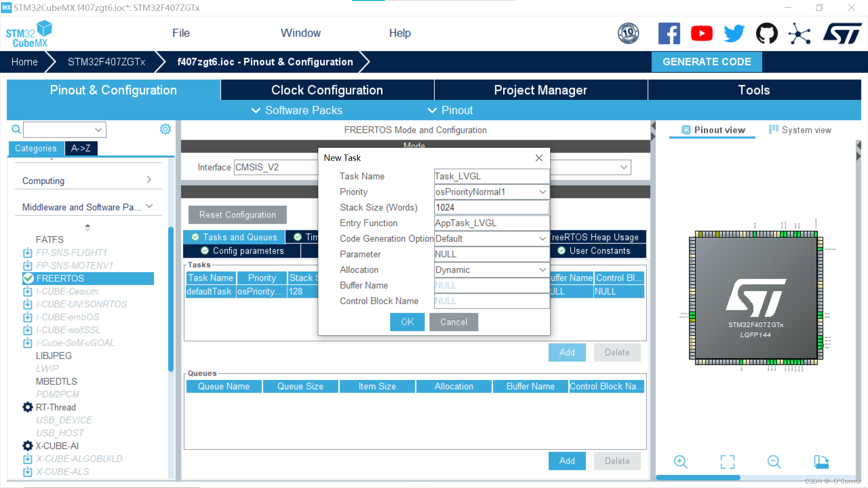Click the Stack Size input field
Image resolution: width=868 pixels, height=488 pixels.
pyautogui.click(x=491, y=207)
